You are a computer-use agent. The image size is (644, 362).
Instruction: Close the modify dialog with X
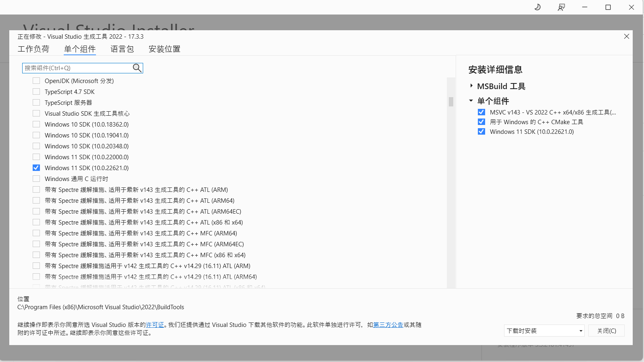pyautogui.click(x=627, y=36)
